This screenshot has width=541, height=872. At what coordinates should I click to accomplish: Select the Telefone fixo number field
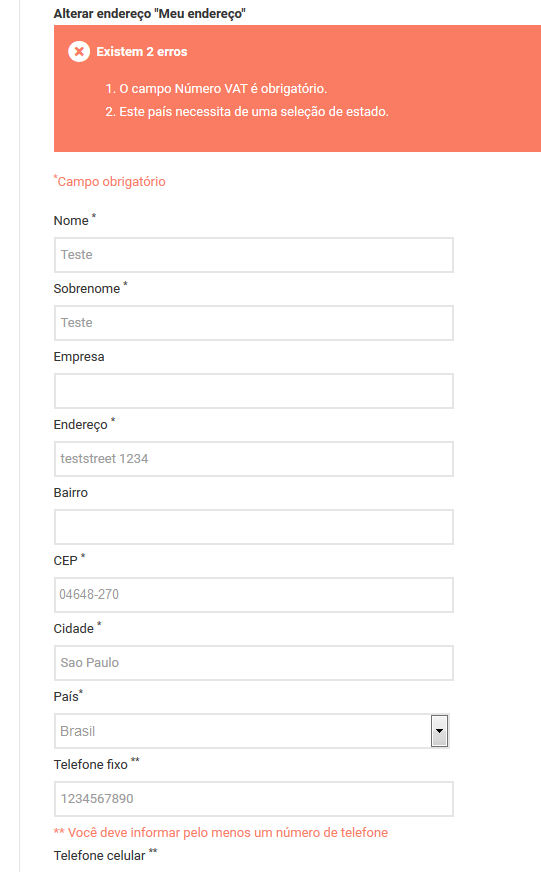point(254,799)
